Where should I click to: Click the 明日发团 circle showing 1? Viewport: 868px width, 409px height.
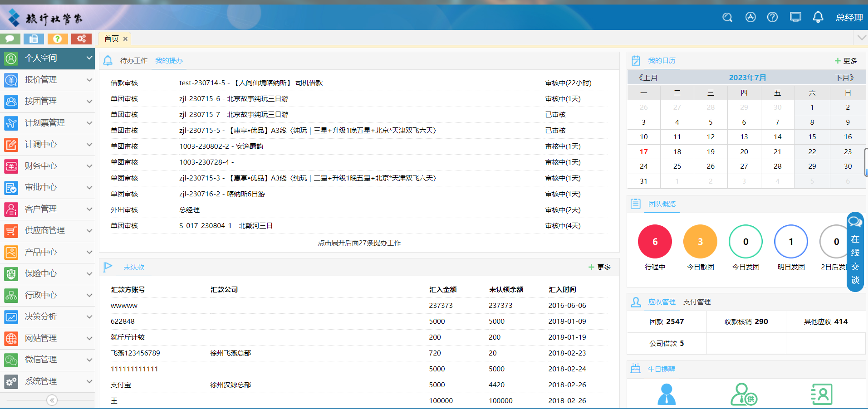(791, 242)
